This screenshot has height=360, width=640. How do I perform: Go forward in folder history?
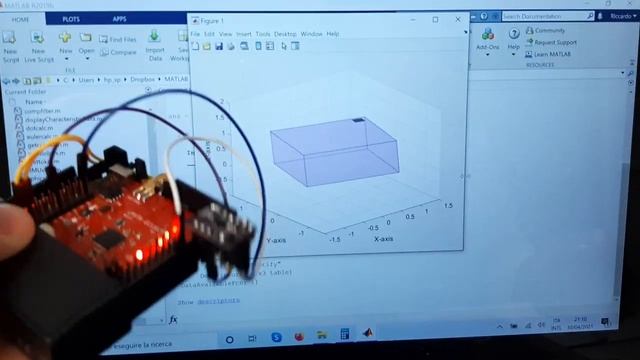click(16, 81)
